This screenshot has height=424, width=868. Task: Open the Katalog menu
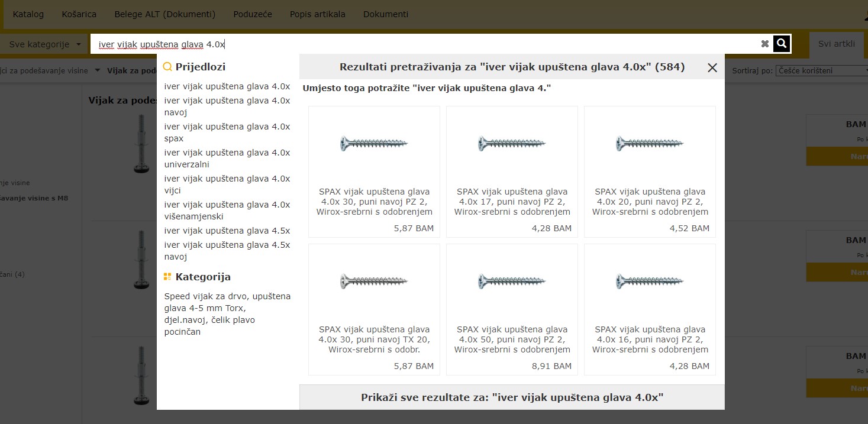[x=28, y=14]
